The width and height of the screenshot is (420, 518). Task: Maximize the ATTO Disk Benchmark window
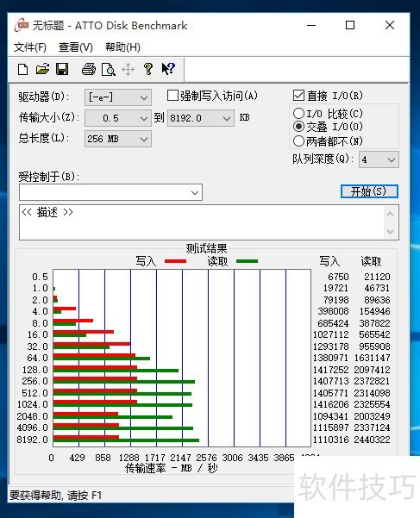350,26
